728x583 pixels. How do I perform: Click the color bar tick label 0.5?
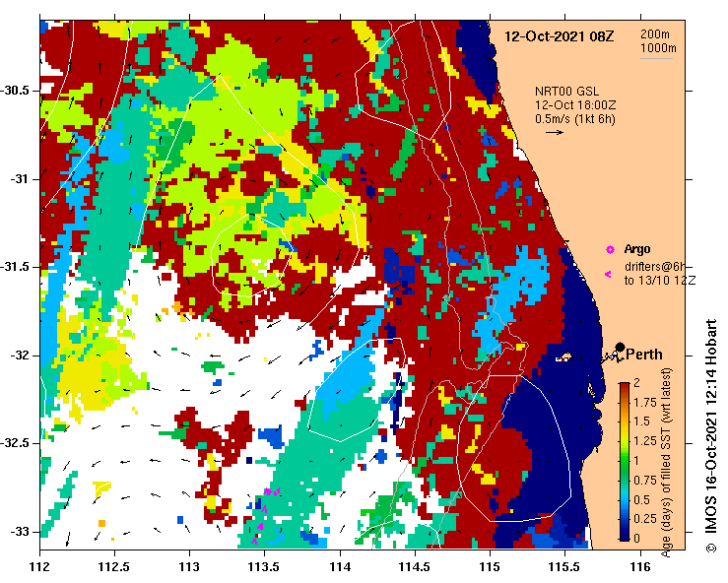click(642, 499)
